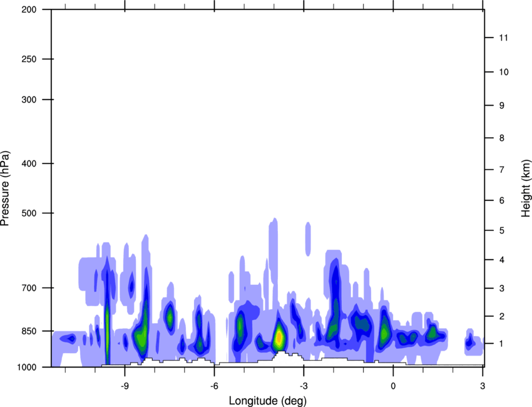Click the 7 km height label
Viewport: 532px width, 407px height.
(502, 170)
